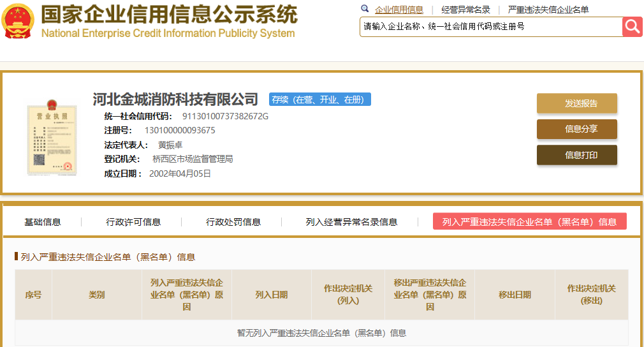Click the founding date 2002年04月05日
Viewport: 644px width, 347px height.
[x=180, y=173]
